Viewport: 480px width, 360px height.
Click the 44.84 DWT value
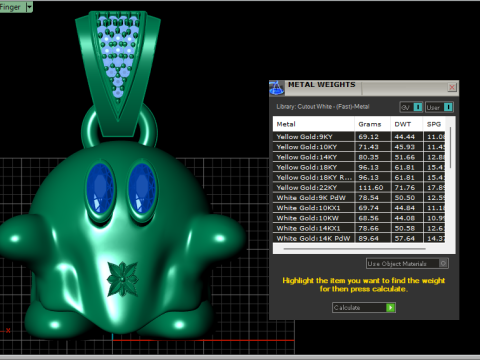point(405,208)
